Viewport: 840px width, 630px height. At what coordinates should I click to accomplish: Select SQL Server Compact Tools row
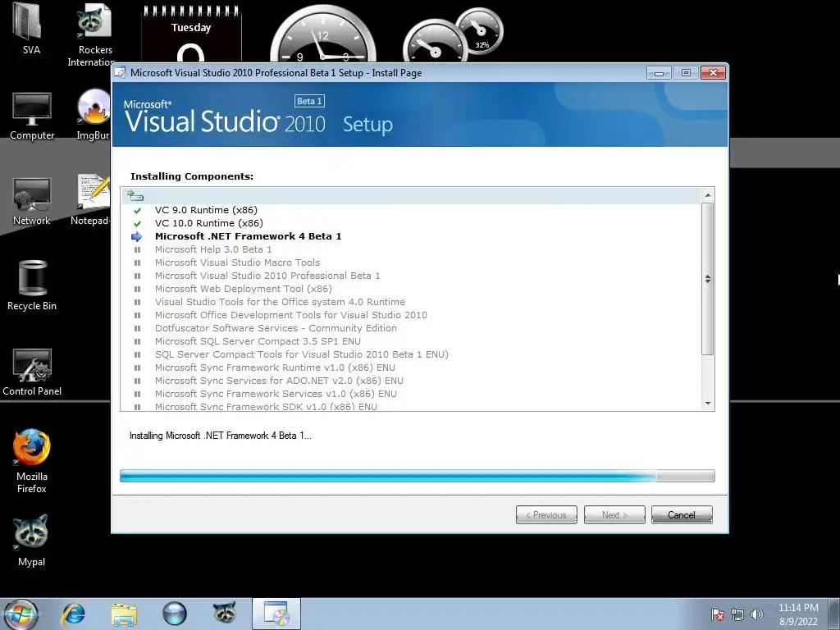pos(411,354)
